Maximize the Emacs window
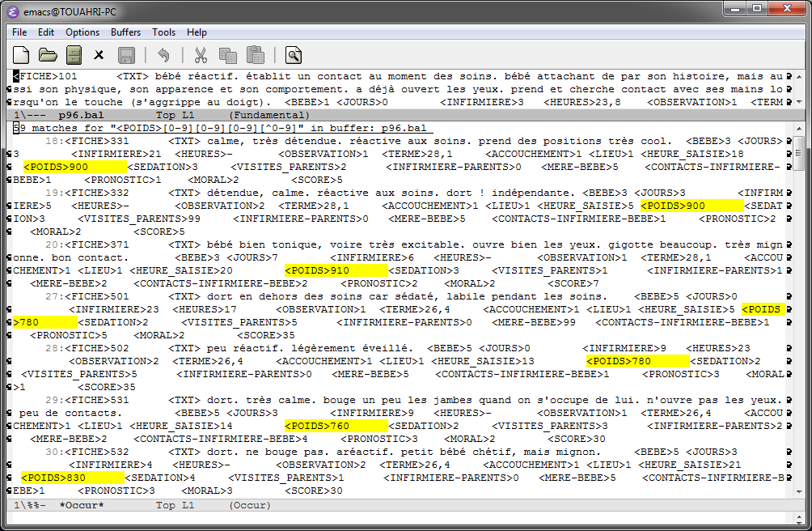Screen dimensions: 812x531 coord(757,8)
